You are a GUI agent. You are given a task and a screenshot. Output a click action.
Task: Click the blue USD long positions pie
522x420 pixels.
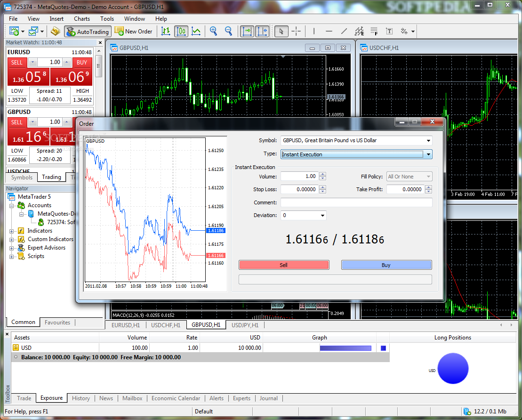coord(453,368)
